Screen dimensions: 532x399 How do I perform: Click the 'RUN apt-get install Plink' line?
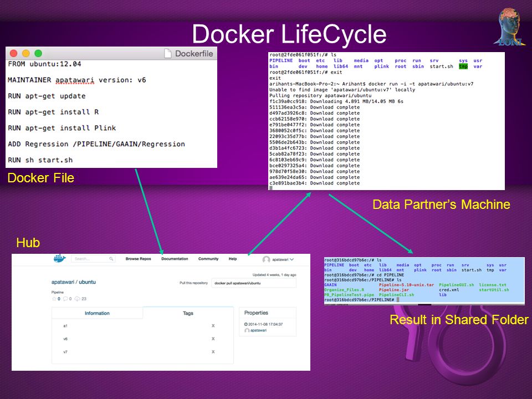(62, 128)
